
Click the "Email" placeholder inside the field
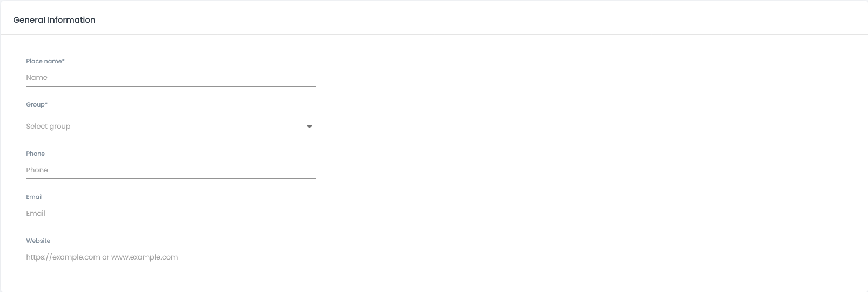pyautogui.click(x=36, y=214)
